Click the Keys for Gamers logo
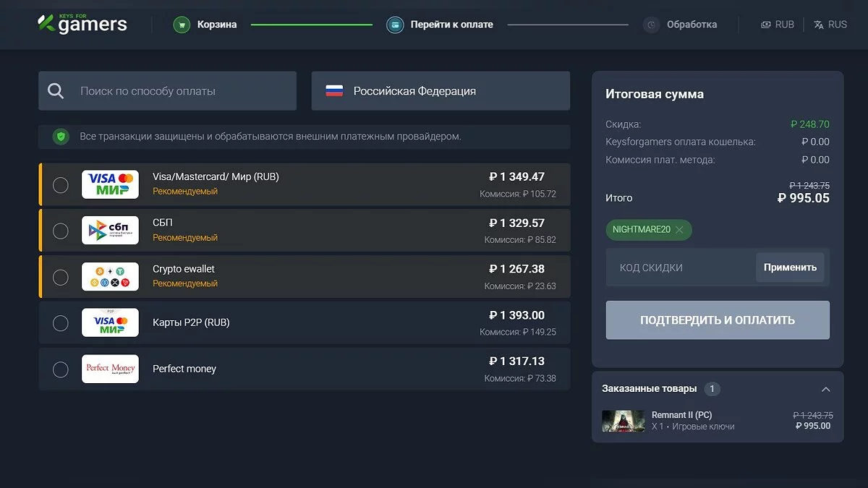 tap(82, 24)
